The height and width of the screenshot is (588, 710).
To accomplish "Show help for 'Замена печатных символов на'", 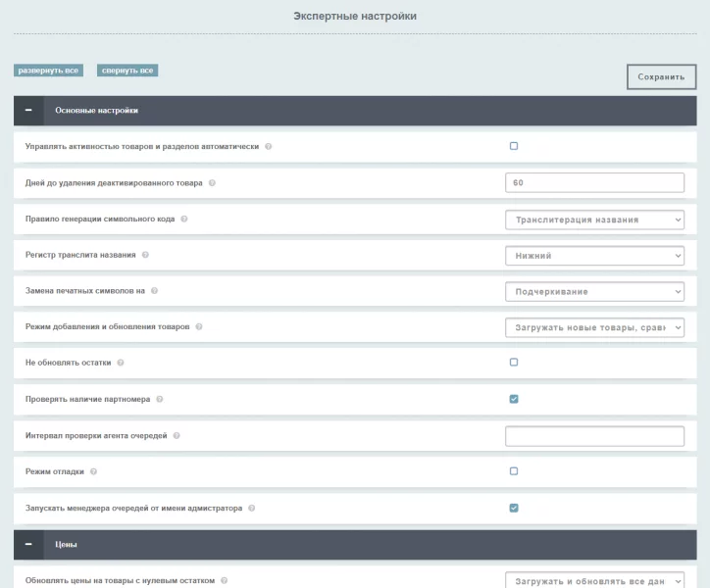I will pyautogui.click(x=155, y=291).
